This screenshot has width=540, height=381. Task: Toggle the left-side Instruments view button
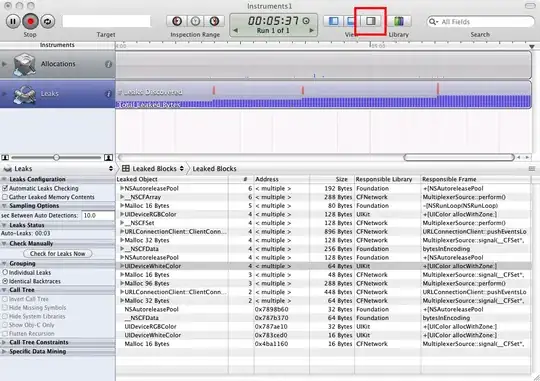point(333,21)
